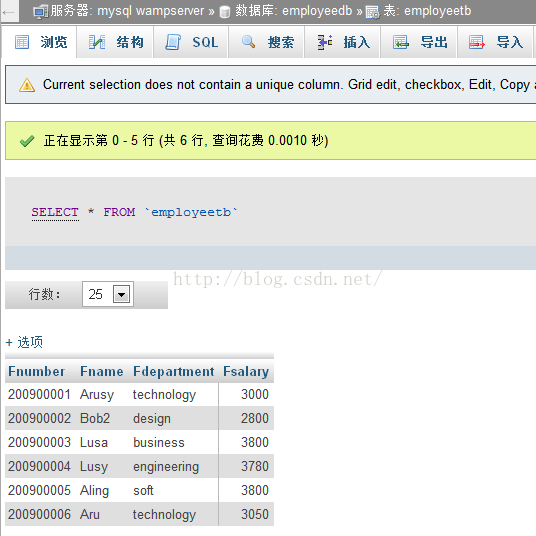Click the department cell engineering
The image size is (536, 536).
[x=166, y=467]
